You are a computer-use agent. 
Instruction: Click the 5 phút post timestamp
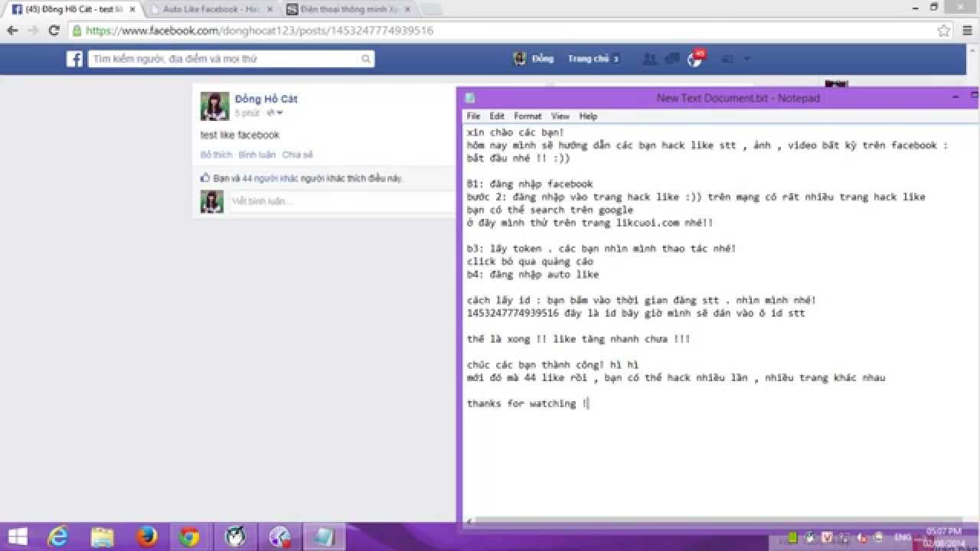pos(247,112)
